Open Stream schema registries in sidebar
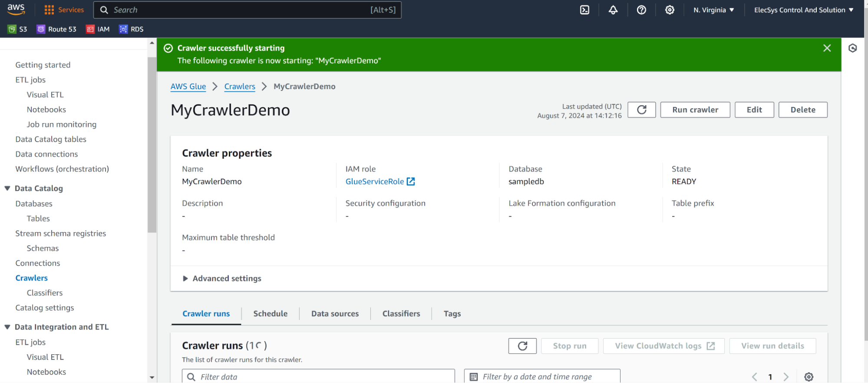The height and width of the screenshot is (383, 868). pos(61,233)
